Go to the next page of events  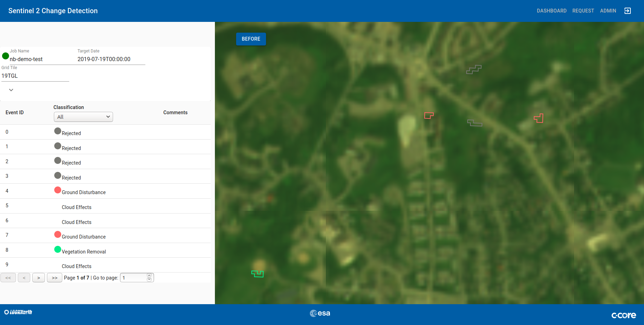tap(39, 278)
